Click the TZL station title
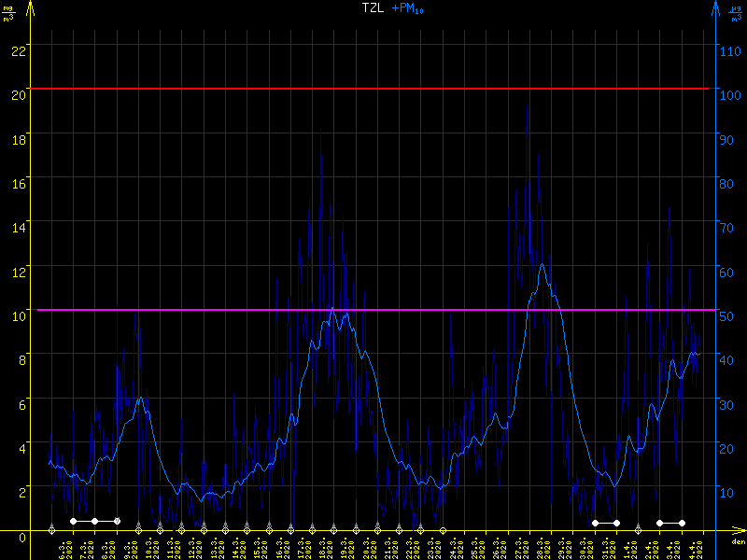This screenshot has width=747, height=560. pos(373,7)
